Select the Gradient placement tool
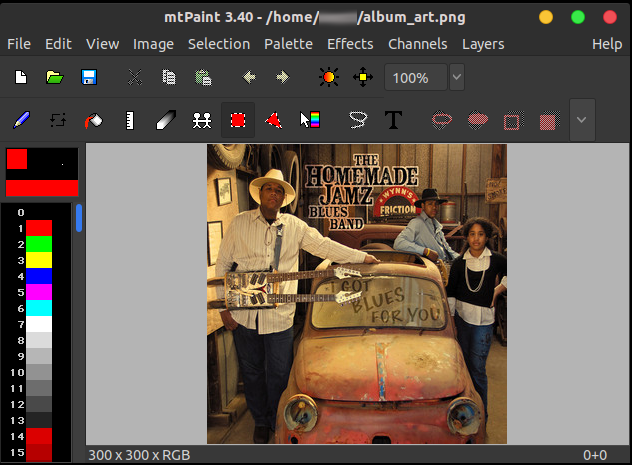The image size is (632, 465). (x=310, y=120)
